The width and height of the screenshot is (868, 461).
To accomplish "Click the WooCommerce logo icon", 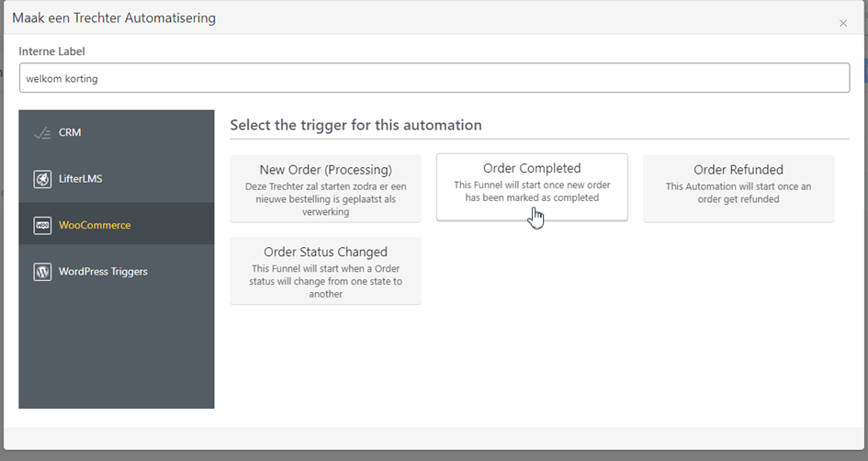I will [42, 225].
